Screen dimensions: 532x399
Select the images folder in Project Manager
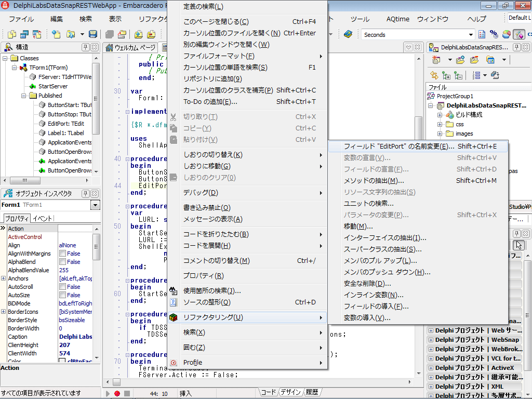click(464, 134)
